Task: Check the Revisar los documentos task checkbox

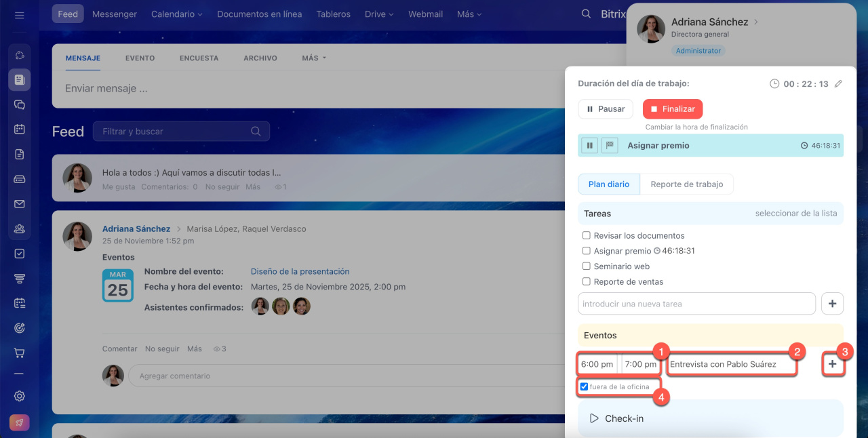Action: click(x=587, y=236)
